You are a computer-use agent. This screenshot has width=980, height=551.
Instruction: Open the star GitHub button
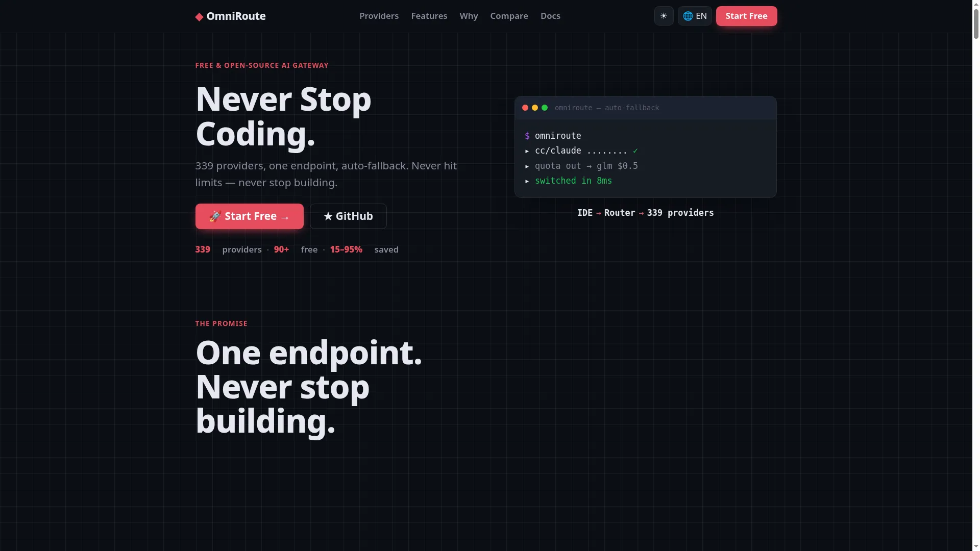coord(348,216)
